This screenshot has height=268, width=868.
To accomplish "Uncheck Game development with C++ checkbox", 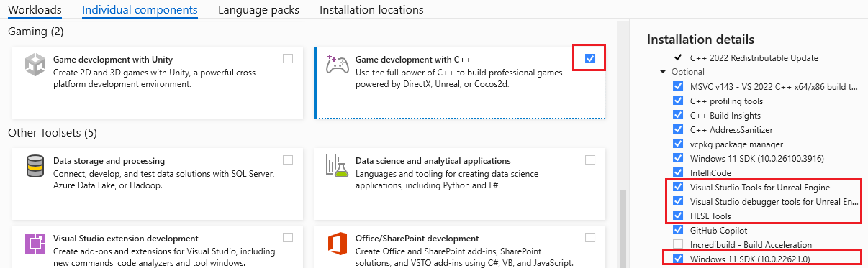I will pos(590,59).
